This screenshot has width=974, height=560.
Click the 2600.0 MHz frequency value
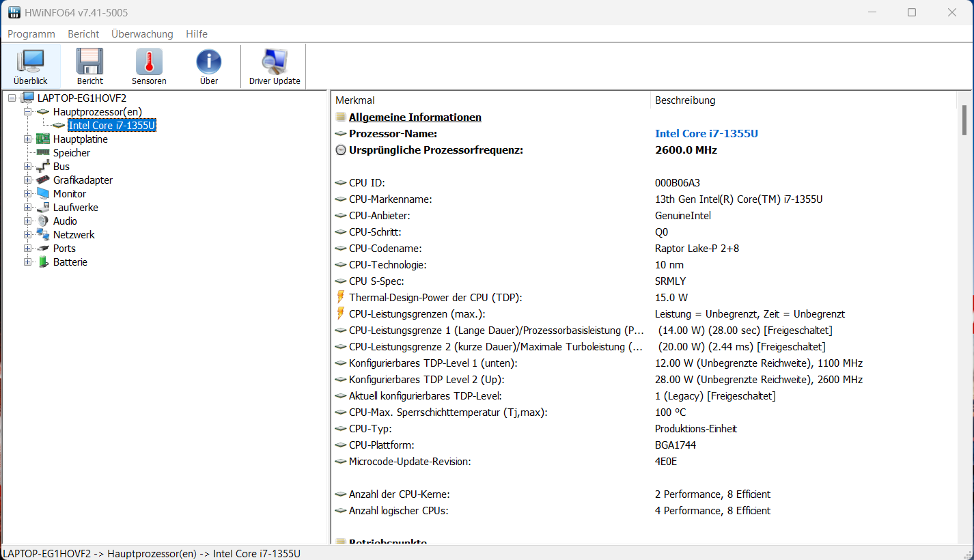[x=686, y=150]
